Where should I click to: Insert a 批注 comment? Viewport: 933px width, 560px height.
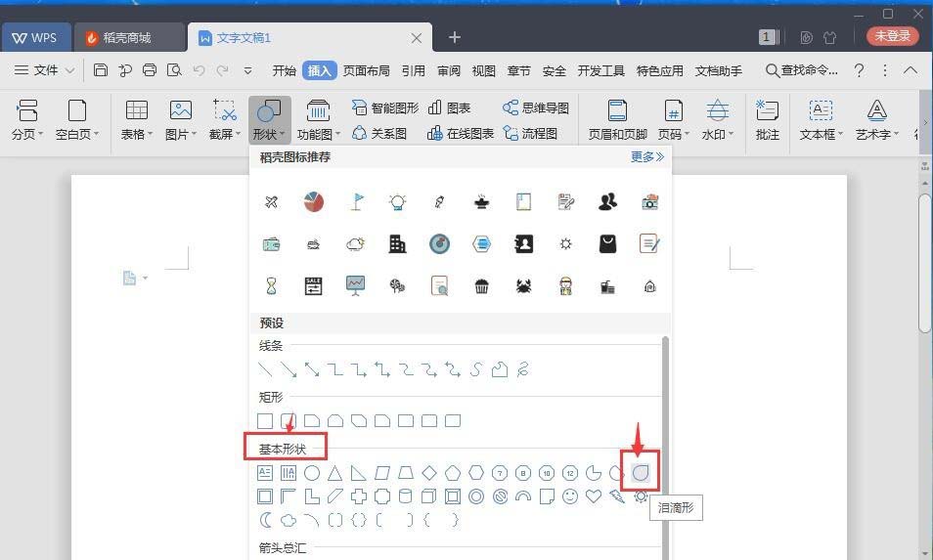767,119
